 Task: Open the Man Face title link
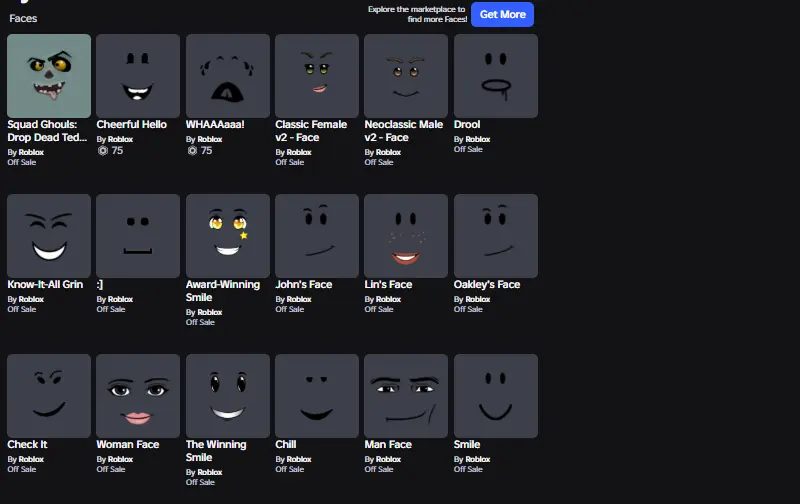click(388, 444)
